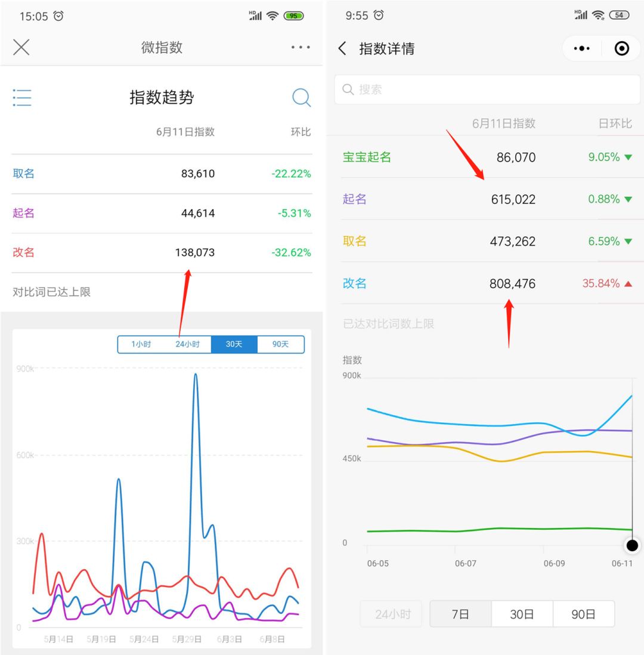Image resolution: width=644 pixels, height=655 pixels.
Task: Tap the red up triangle beside 35.84%
Action: [628, 283]
